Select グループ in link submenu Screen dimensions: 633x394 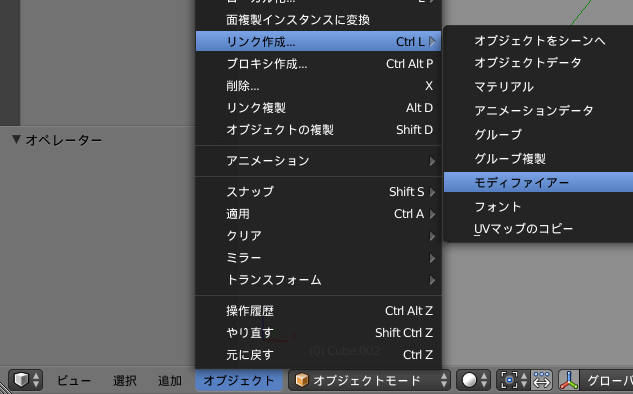(x=539, y=134)
